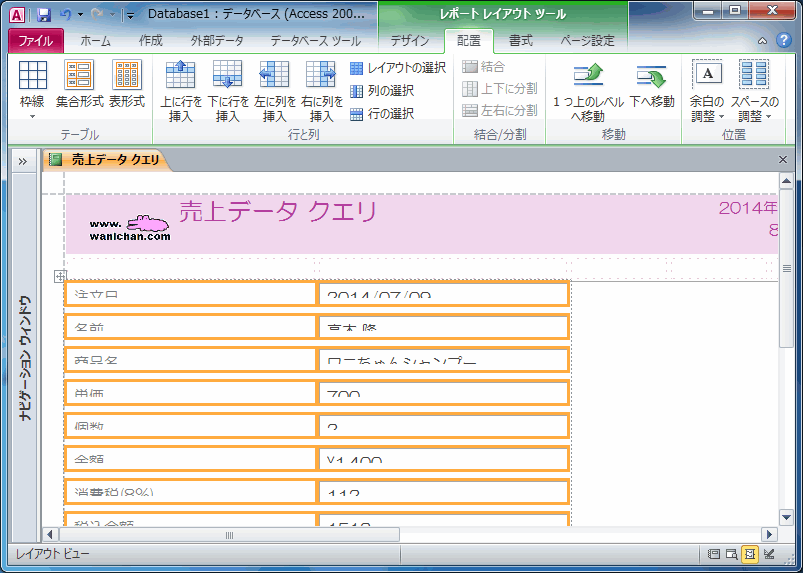The image size is (803, 573).
Task: Open the データベース ツール tab
Action: point(315,41)
